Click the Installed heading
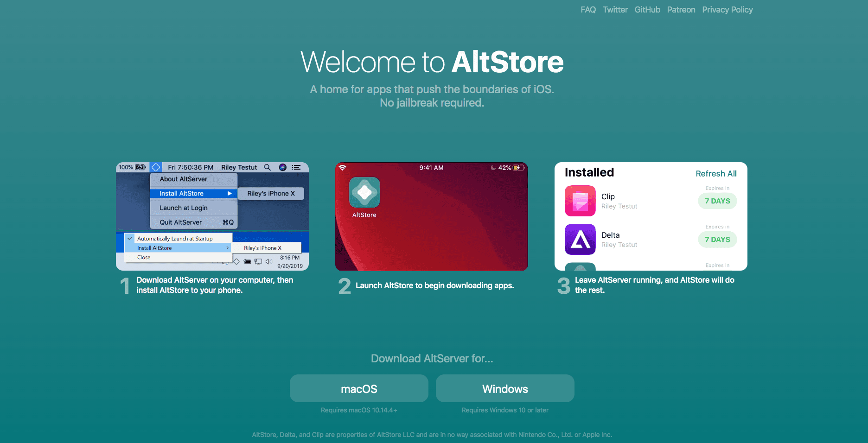Image resolution: width=868 pixels, height=443 pixels. coord(589,172)
